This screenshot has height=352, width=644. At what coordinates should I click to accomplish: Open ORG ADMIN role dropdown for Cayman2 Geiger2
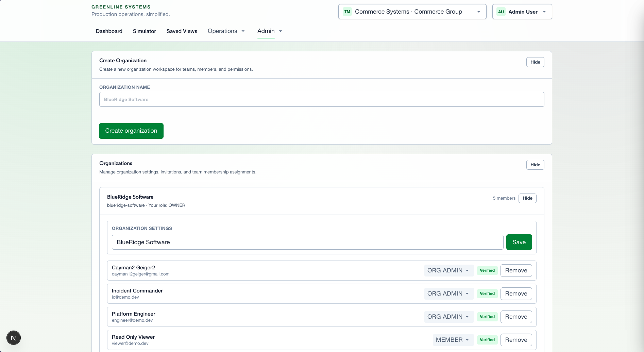coord(448,270)
